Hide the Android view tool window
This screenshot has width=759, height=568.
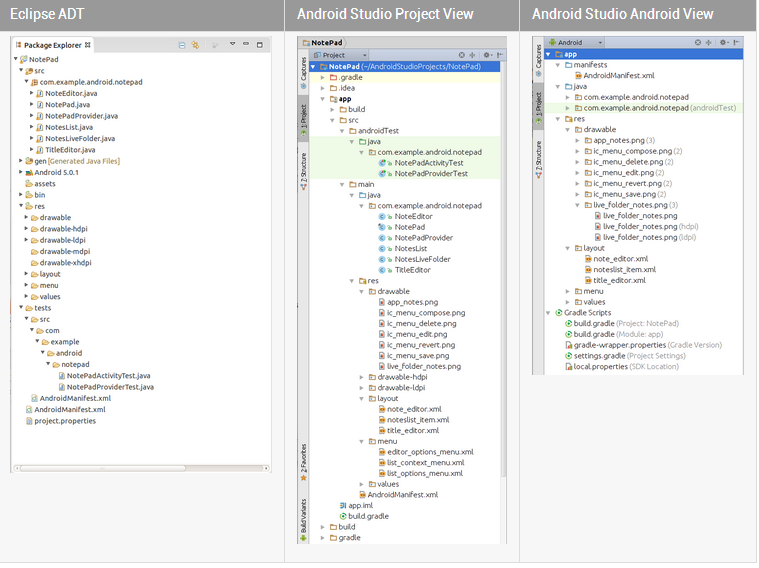736,43
